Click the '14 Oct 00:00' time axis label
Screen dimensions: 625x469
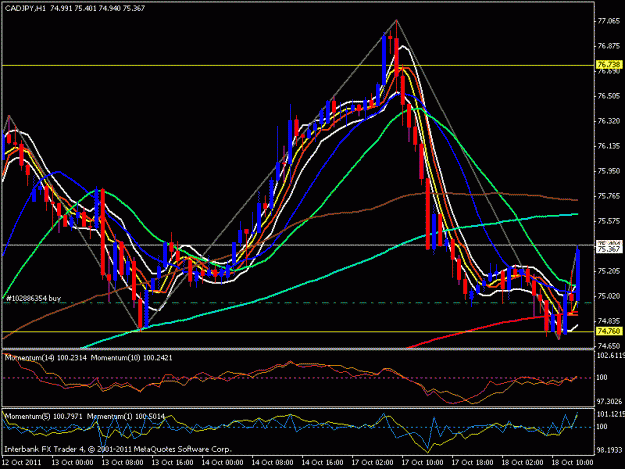point(222,463)
